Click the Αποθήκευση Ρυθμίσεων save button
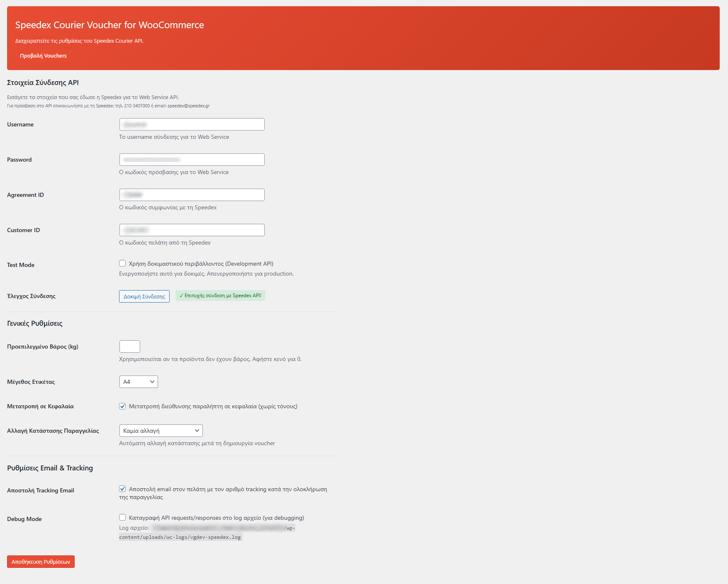The height and width of the screenshot is (584, 728). (x=41, y=562)
